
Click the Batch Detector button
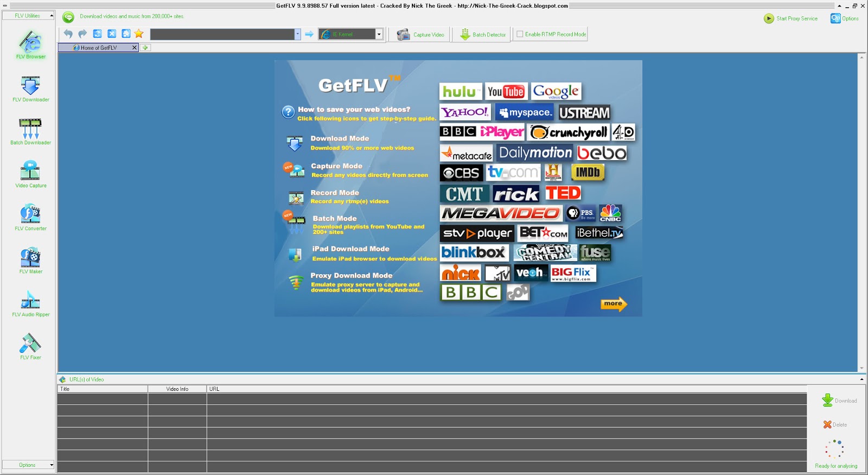(x=483, y=35)
